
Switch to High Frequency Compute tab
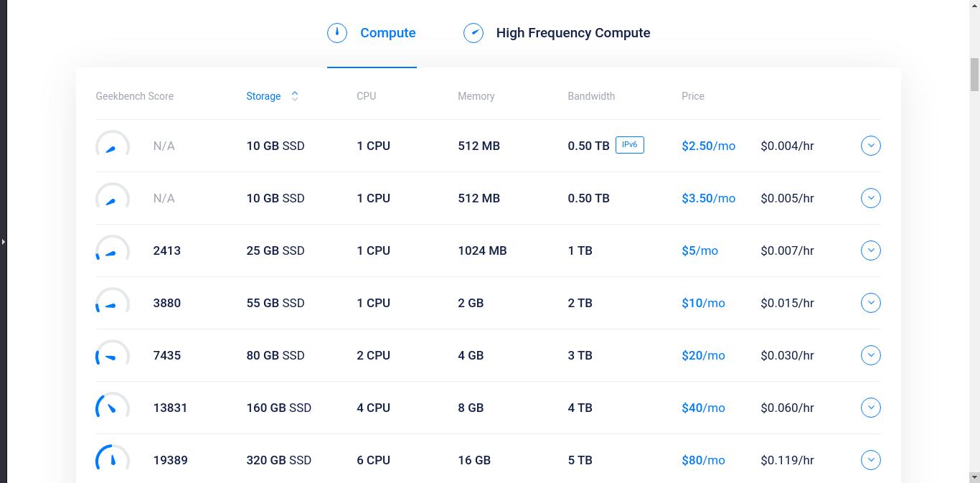[557, 33]
